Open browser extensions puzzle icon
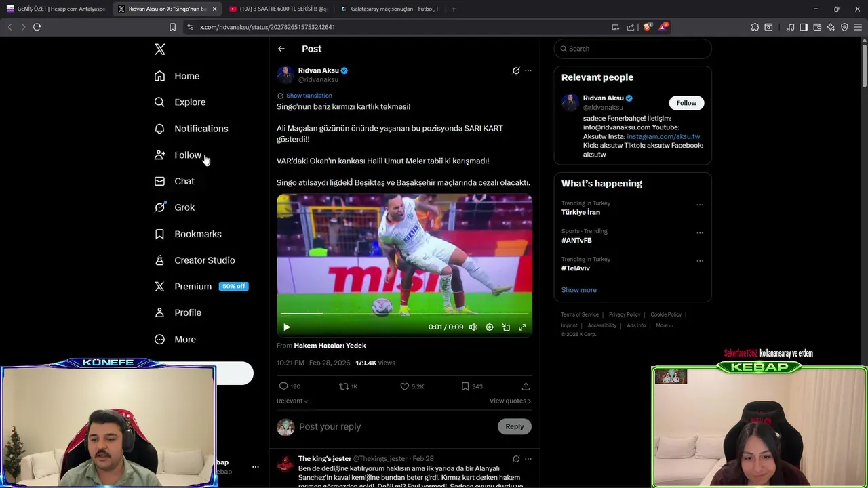 click(755, 27)
